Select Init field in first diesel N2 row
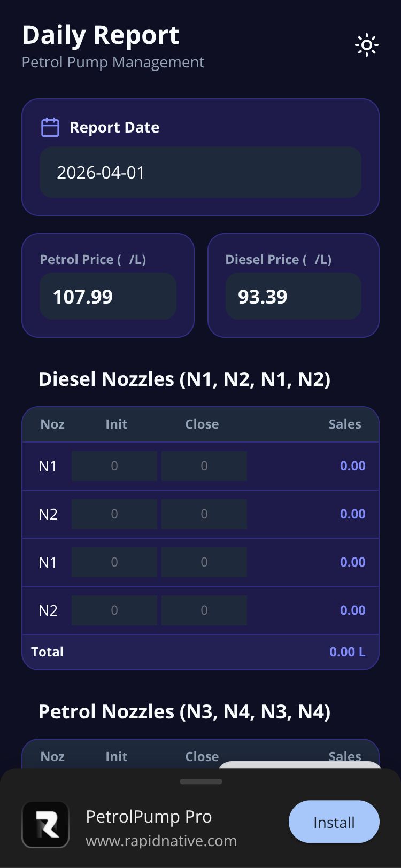 (x=114, y=514)
